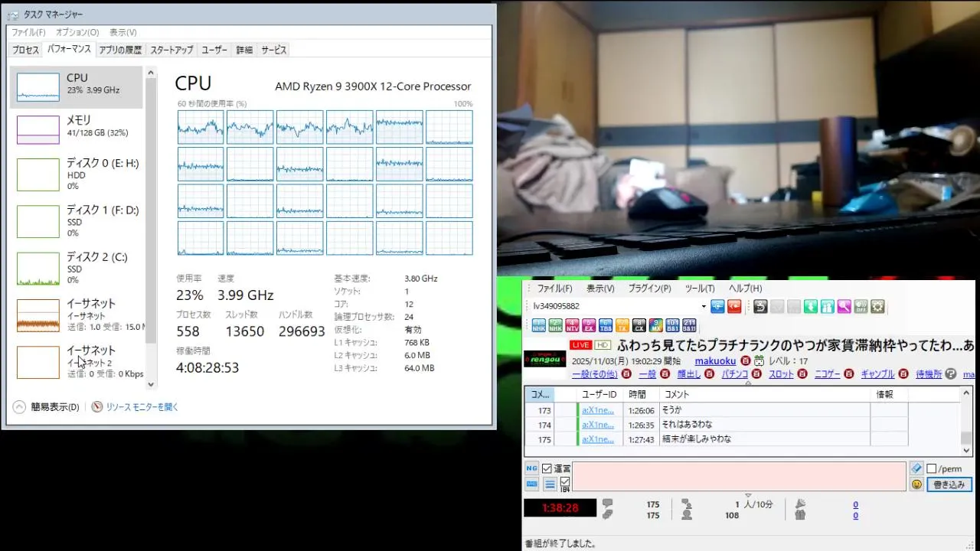The width and height of the screenshot is (980, 551).
Task: Click the CX channel 8 icon
Action: click(639, 325)
